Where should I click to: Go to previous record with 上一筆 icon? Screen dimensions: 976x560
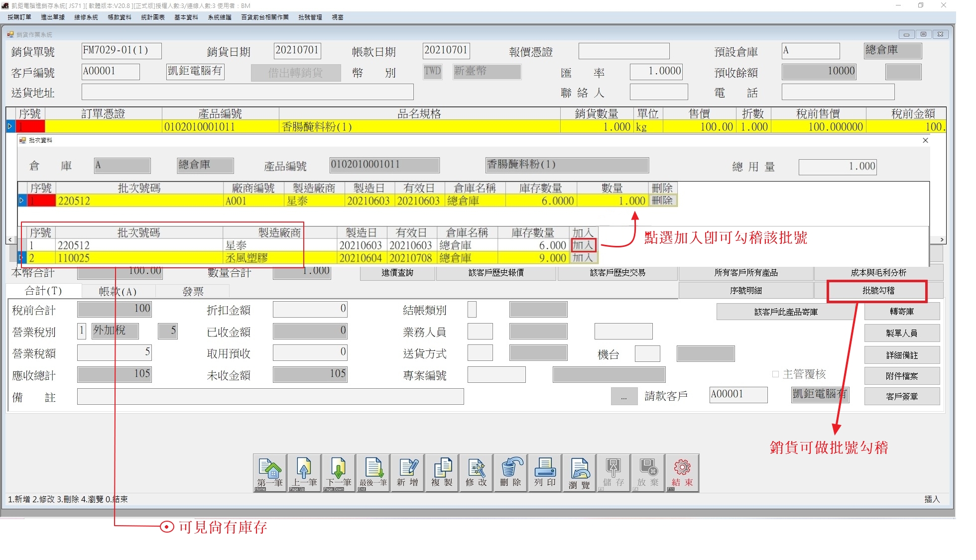tap(304, 473)
